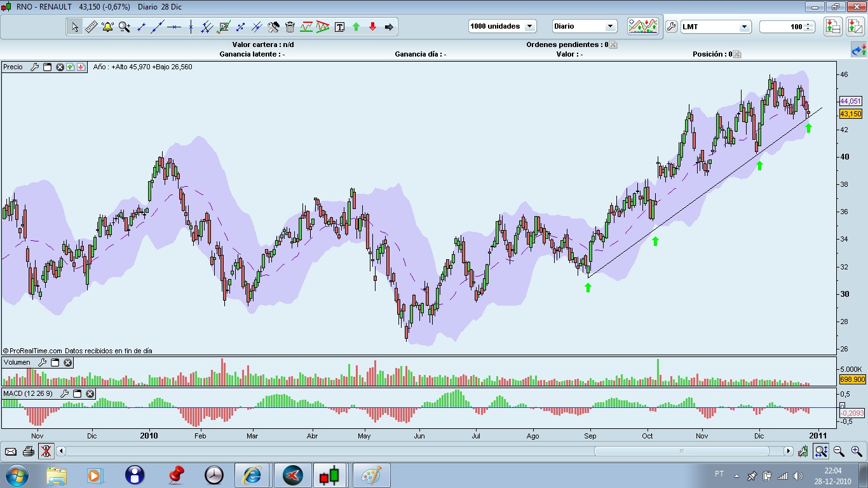Select the cursor pointer tool
The width and height of the screenshot is (868, 488).
[75, 27]
